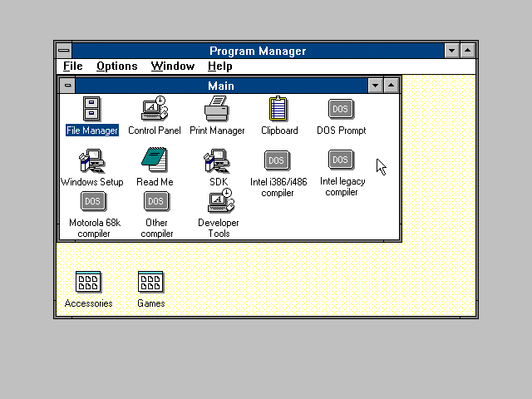Click the Print Manager label text

(x=217, y=131)
